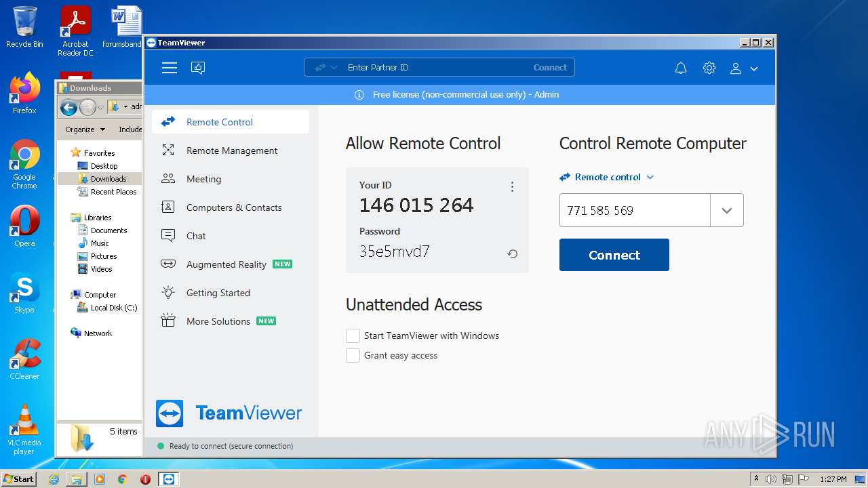Open TeamViewer settings gear
The height and width of the screenshot is (488, 868).
click(x=709, y=68)
